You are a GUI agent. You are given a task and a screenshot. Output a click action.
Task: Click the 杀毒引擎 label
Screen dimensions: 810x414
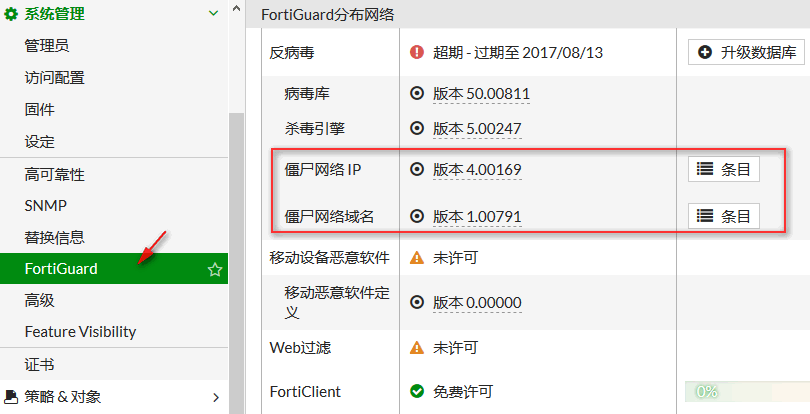[x=314, y=129]
